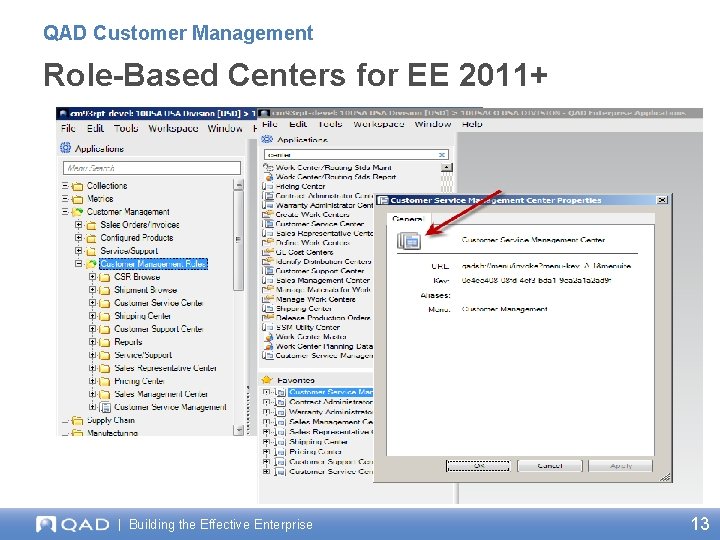720x540 pixels.
Task: Click Customer Service Center folder icon
Action: click(105, 303)
